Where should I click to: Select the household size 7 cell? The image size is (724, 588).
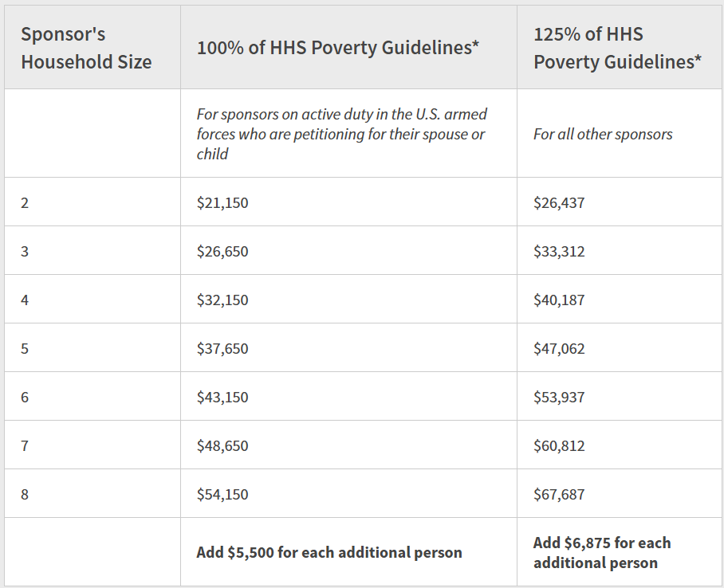(x=25, y=445)
